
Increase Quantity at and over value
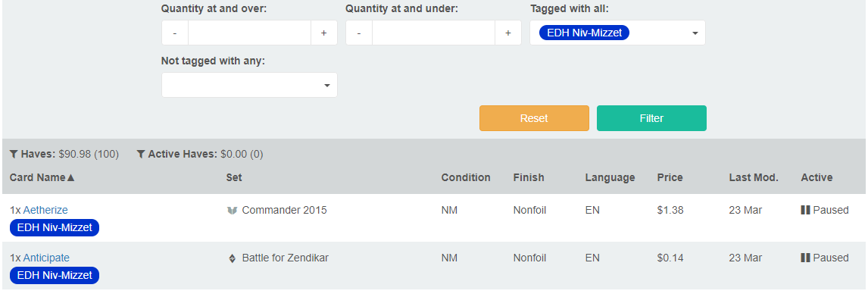324,33
